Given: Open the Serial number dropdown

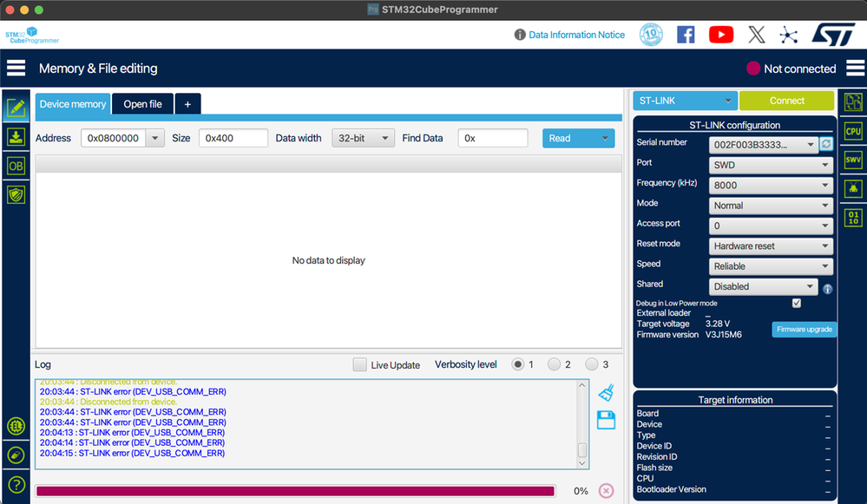Looking at the screenshot, I should [x=763, y=144].
